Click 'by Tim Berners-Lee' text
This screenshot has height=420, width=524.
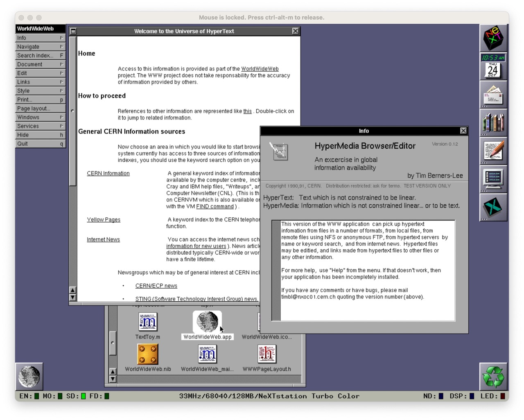pos(435,176)
